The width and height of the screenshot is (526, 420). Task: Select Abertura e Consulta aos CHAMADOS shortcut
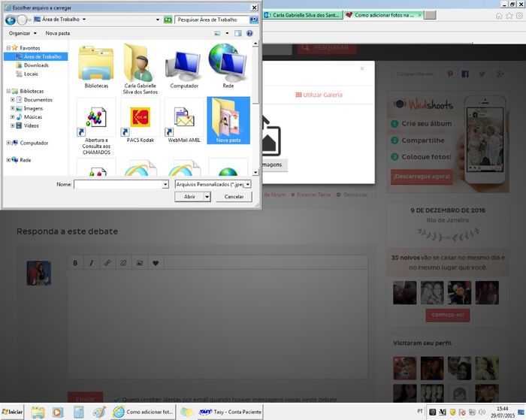click(96, 127)
